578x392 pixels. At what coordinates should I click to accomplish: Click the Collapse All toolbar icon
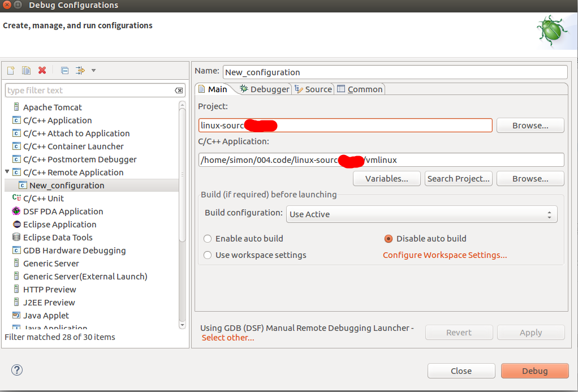64,70
